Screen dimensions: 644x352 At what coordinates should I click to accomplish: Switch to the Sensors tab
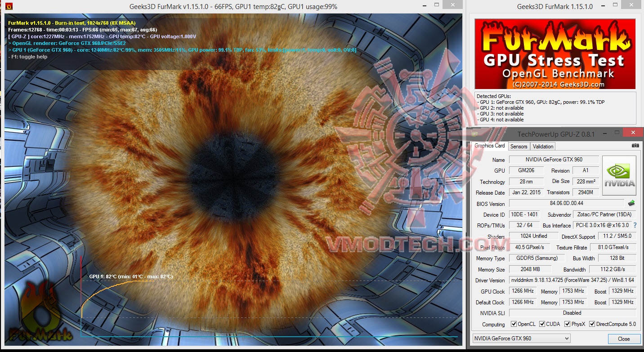point(519,146)
